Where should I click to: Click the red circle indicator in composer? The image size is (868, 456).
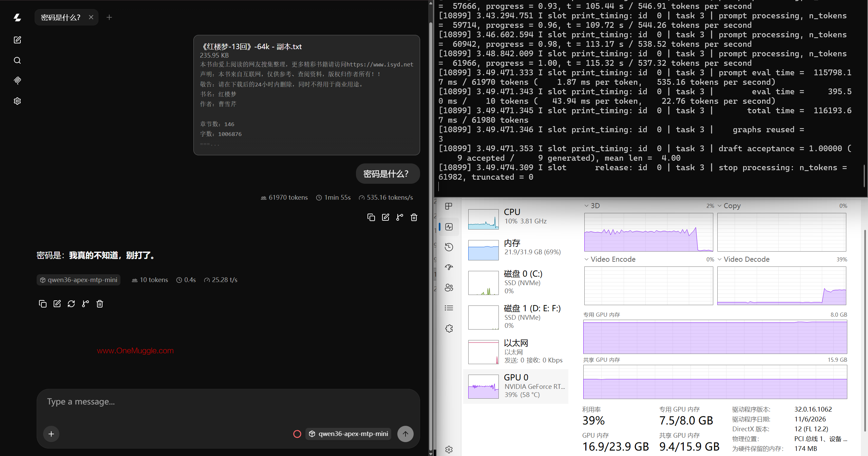[297, 434]
